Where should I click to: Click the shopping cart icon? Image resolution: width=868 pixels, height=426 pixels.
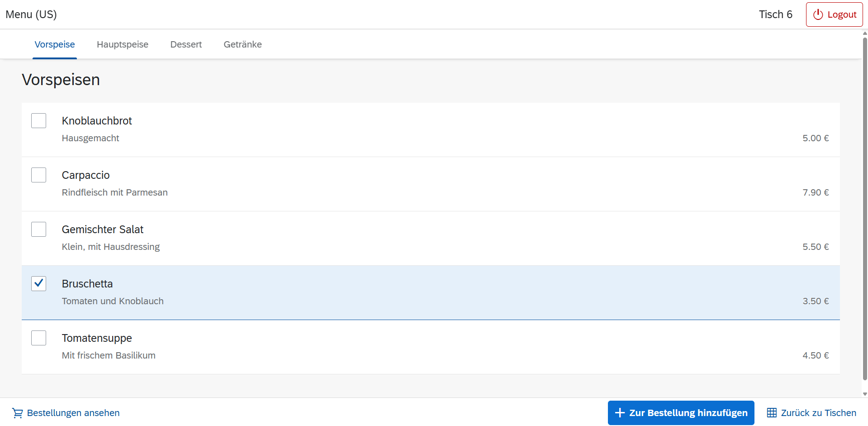(x=18, y=413)
